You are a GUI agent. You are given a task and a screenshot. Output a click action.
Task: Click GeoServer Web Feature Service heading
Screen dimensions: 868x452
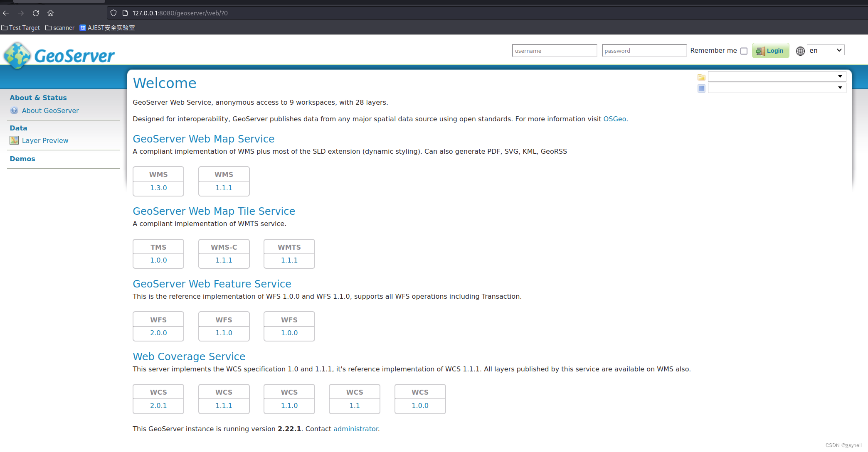pyautogui.click(x=212, y=284)
